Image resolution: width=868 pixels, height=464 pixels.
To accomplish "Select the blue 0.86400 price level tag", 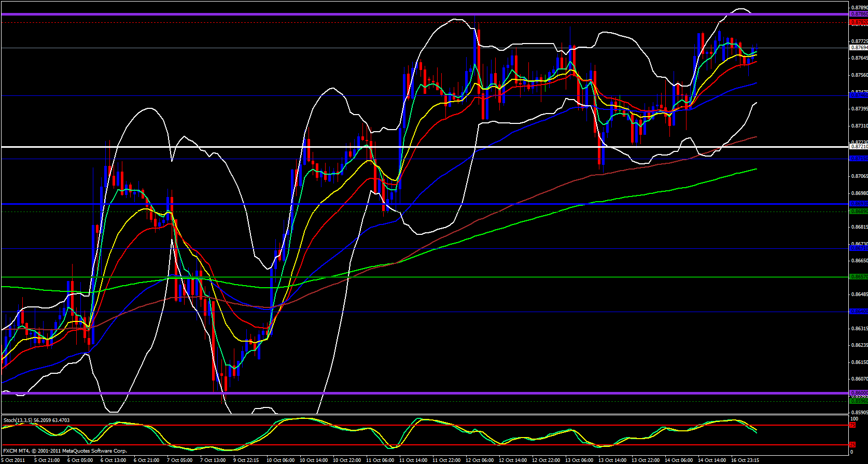I will click(859, 312).
